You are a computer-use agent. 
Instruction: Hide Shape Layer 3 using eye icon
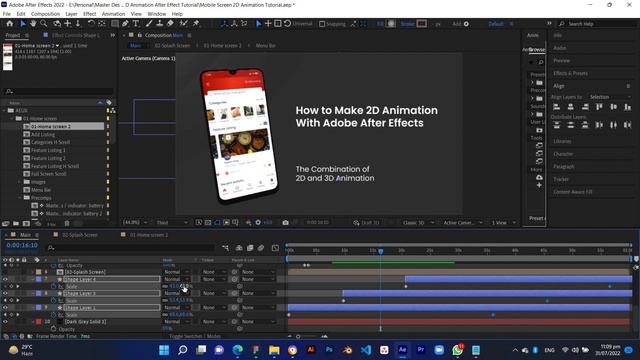tap(5, 293)
